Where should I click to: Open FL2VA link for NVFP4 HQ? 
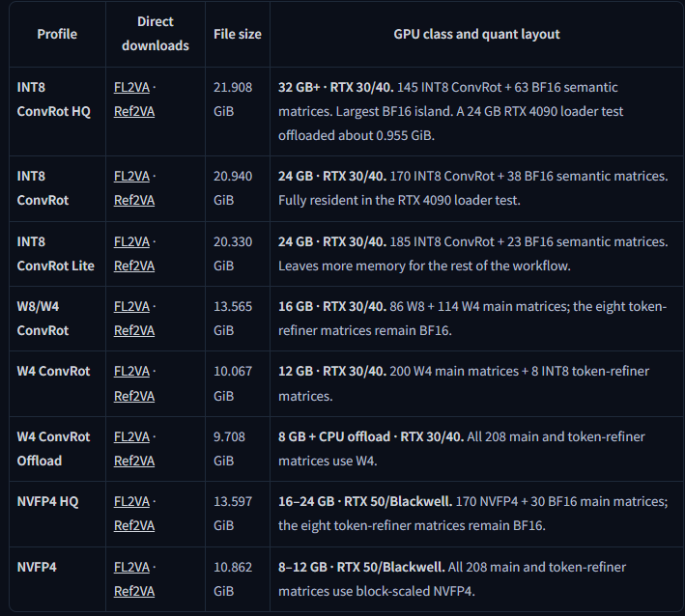coord(131,501)
